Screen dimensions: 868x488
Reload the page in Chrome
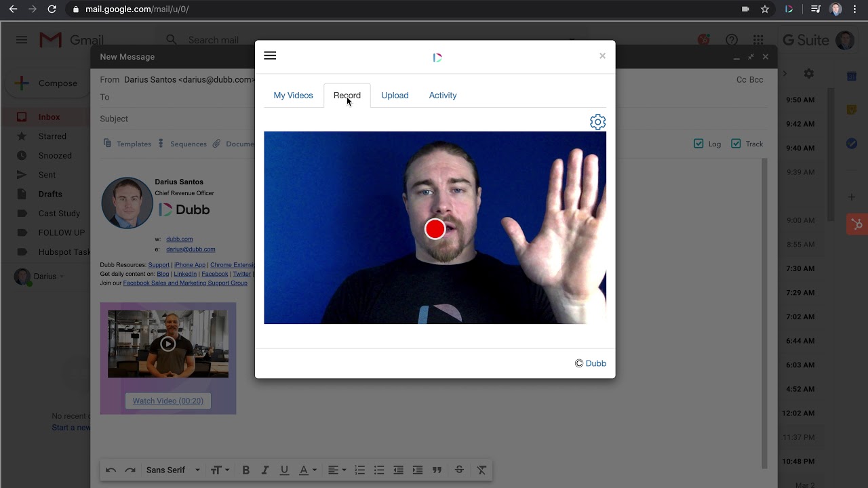(x=52, y=9)
